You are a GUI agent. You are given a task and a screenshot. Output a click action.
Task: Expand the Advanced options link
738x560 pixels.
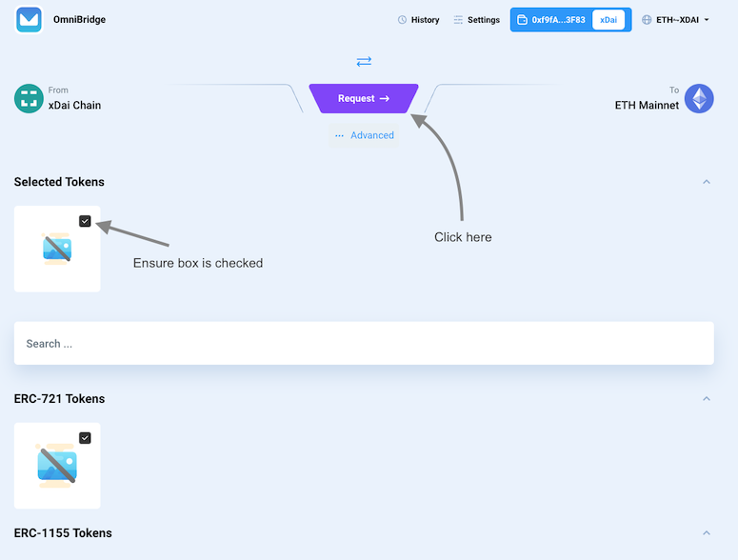tap(365, 135)
